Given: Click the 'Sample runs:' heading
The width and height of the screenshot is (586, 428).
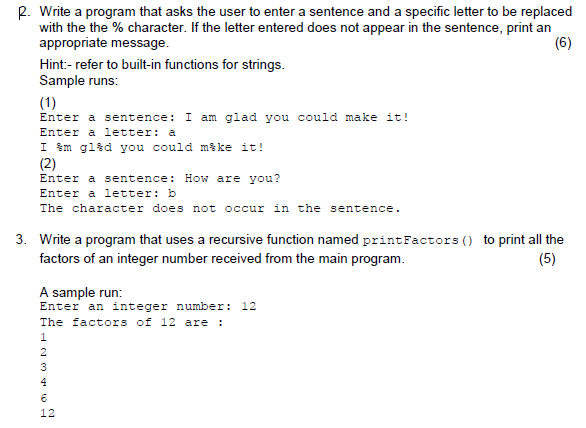Looking at the screenshot, I should point(79,80).
